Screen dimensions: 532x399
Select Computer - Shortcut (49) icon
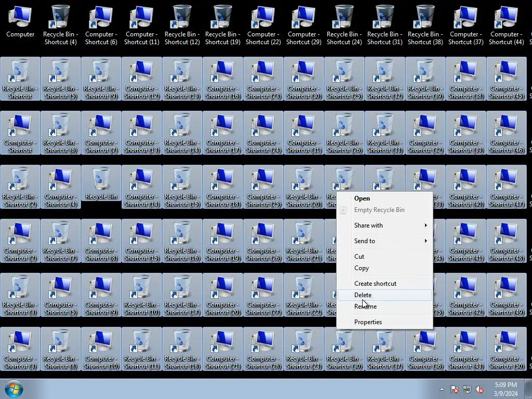[506, 295]
